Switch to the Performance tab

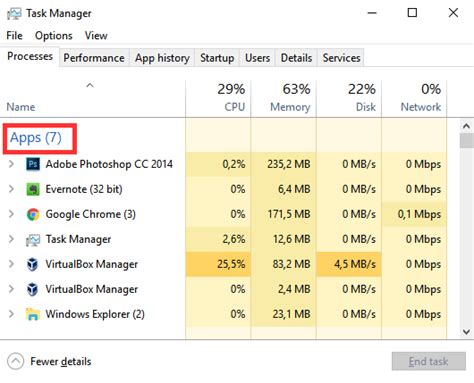click(94, 58)
